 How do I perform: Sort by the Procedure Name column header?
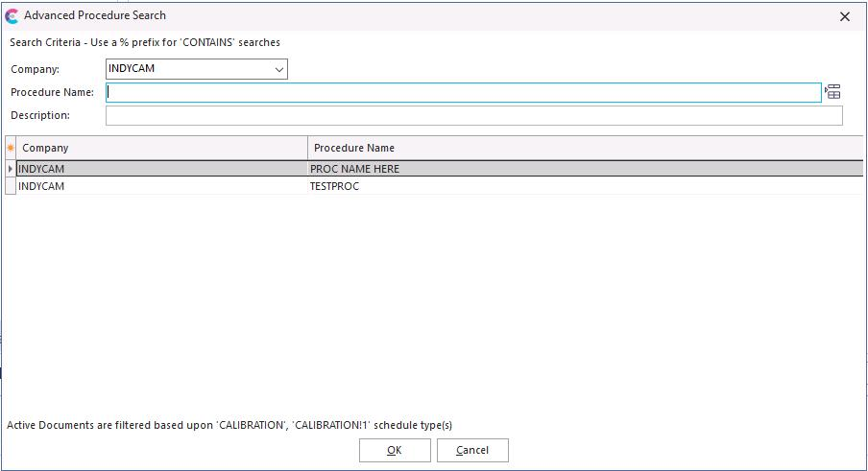tap(584, 148)
